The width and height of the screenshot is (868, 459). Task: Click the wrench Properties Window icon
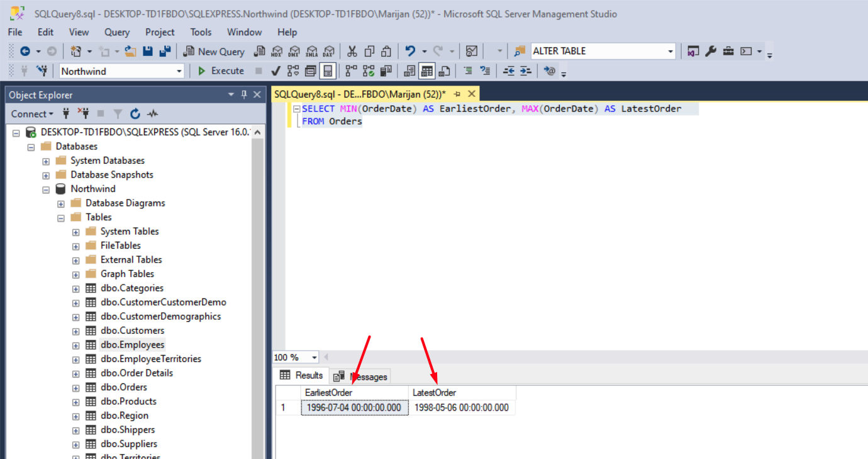pos(711,52)
